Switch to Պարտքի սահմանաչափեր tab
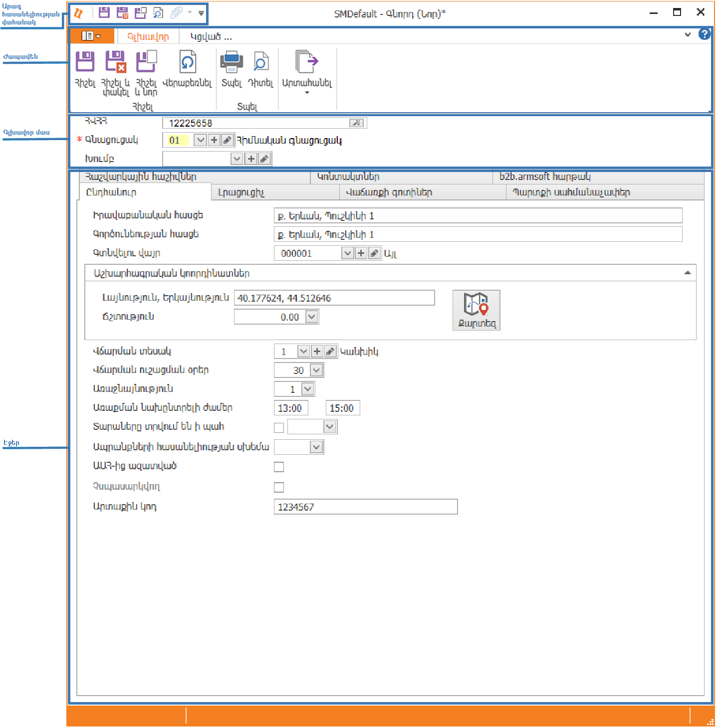 [x=605, y=192]
